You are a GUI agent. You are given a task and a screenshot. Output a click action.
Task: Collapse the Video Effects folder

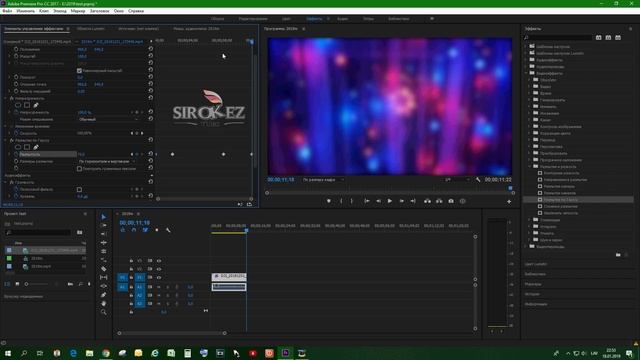point(526,73)
